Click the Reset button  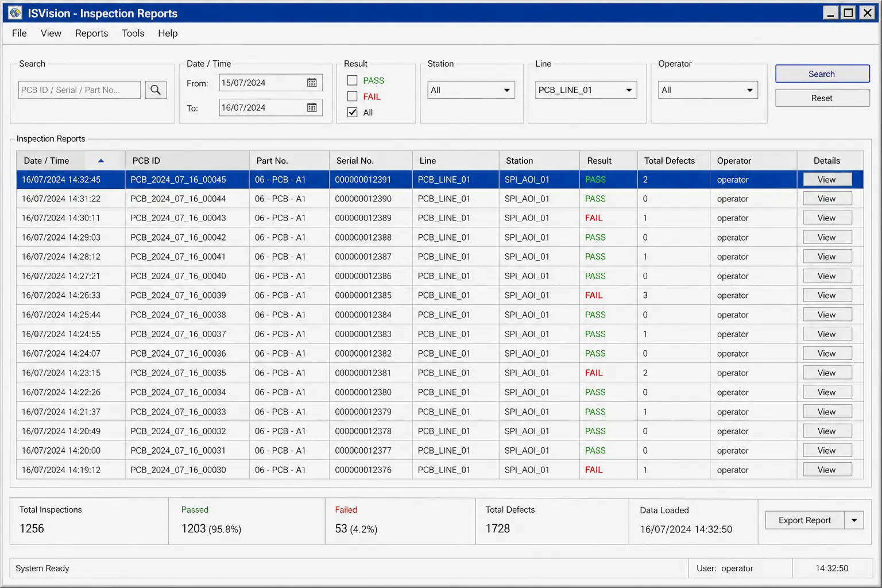coord(822,98)
